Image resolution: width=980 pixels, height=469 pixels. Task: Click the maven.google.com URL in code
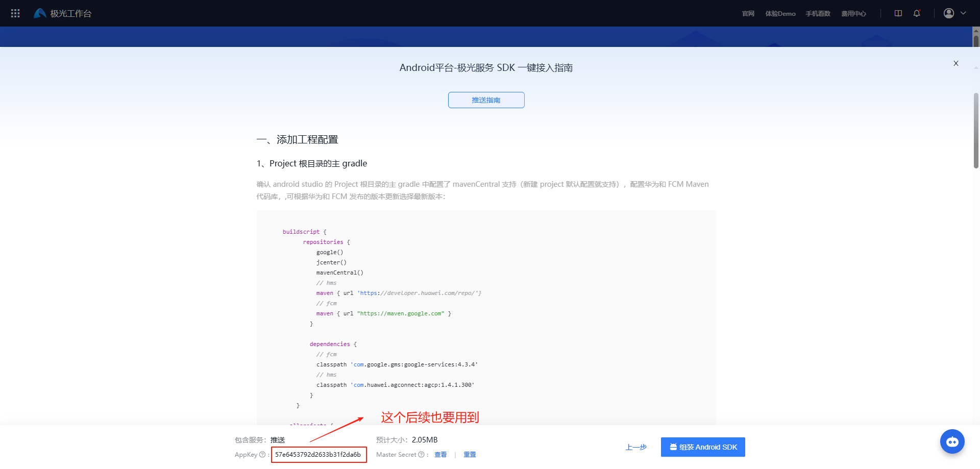401,313
